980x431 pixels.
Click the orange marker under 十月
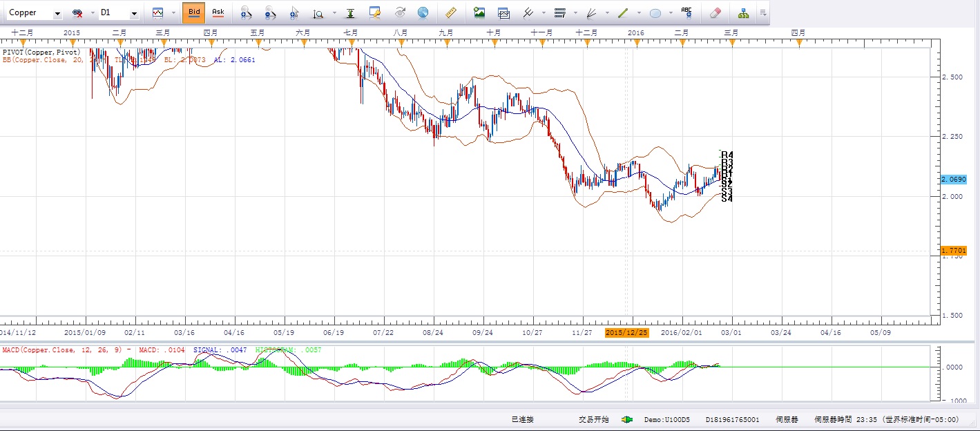click(493, 43)
